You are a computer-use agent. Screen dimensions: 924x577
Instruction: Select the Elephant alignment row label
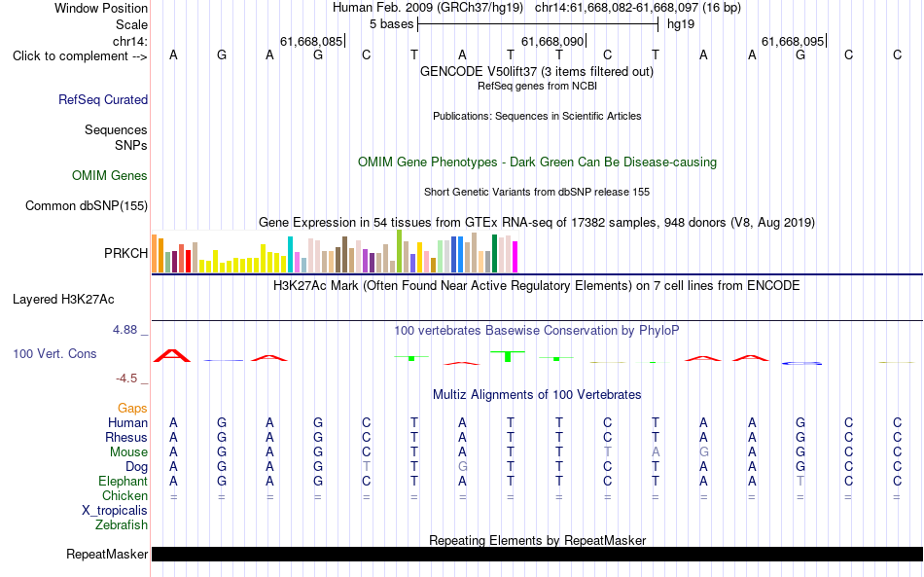[x=124, y=482]
